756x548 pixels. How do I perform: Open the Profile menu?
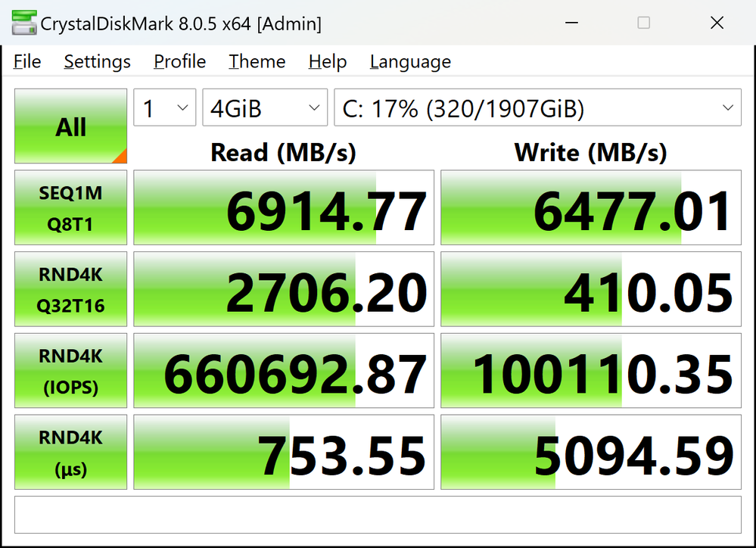click(x=179, y=62)
